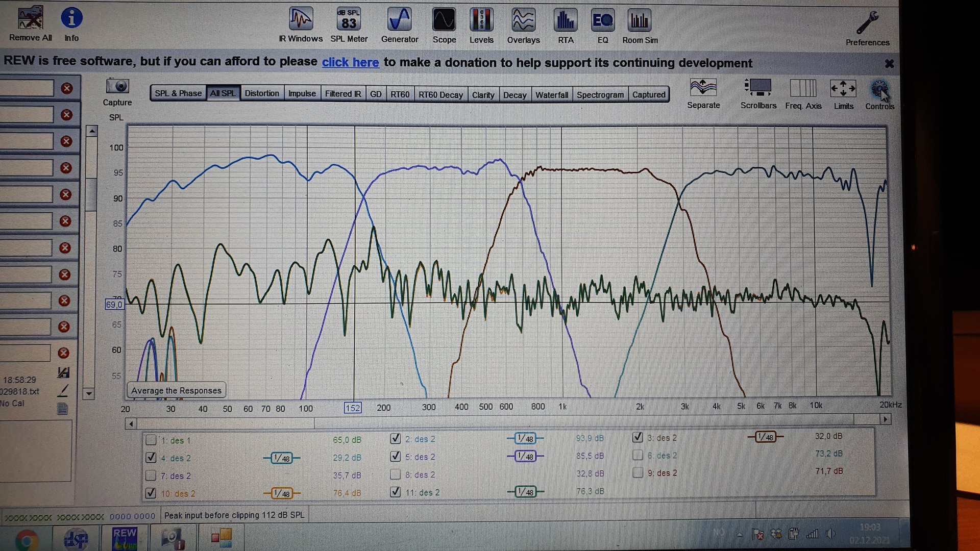
Task: Click the Capture camera icon
Action: 117,86
